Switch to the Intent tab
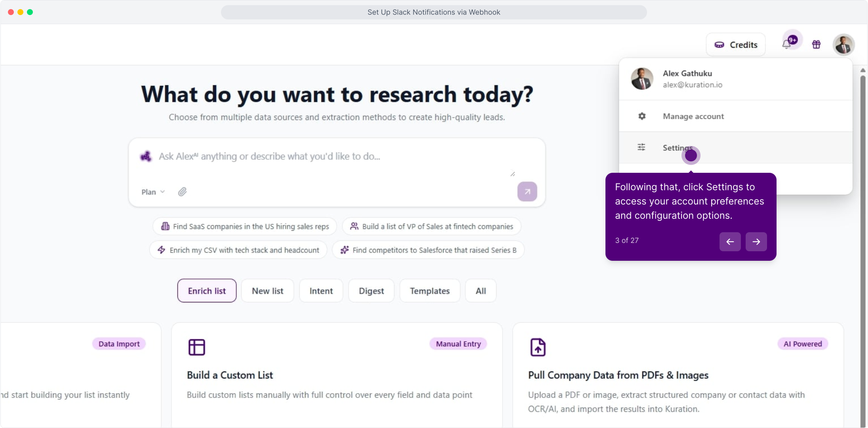 (x=321, y=291)
